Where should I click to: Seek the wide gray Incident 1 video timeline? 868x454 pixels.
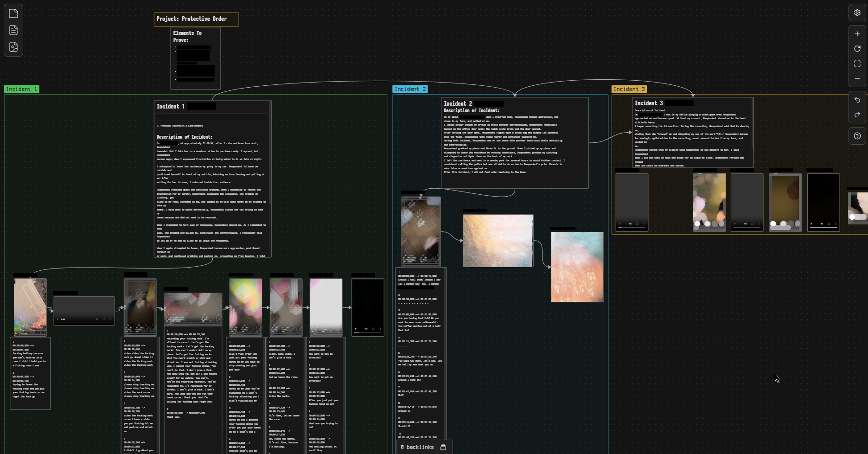[84, 323]
